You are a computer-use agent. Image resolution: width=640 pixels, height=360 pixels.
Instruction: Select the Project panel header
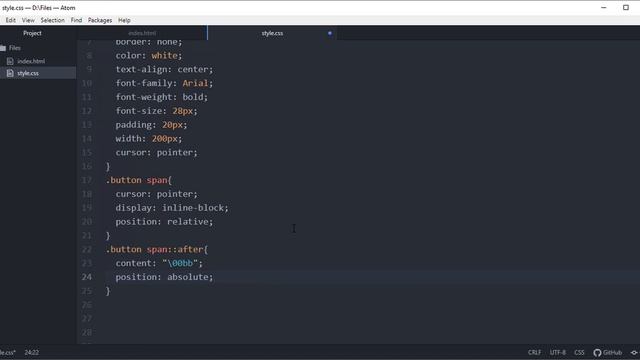(32, 33)
